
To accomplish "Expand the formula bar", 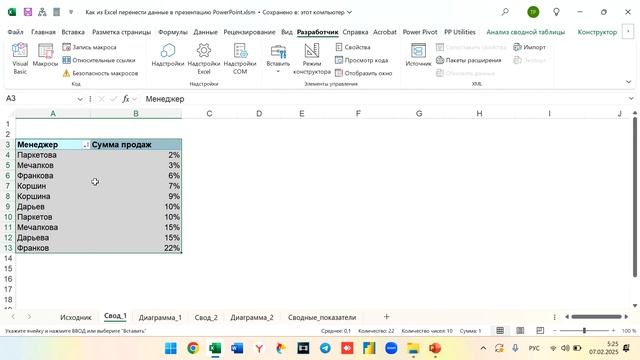I will click(x=631, y=99).
